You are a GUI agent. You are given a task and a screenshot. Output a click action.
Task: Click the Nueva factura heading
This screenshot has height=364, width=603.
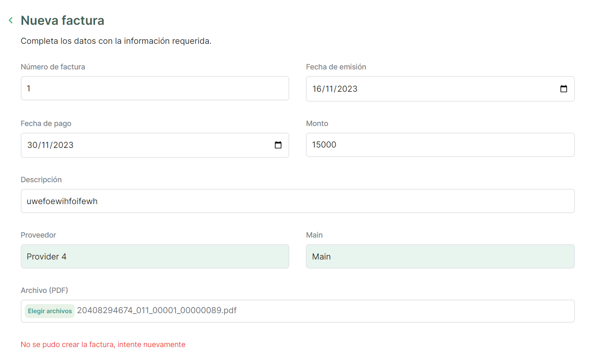point(62,21)
